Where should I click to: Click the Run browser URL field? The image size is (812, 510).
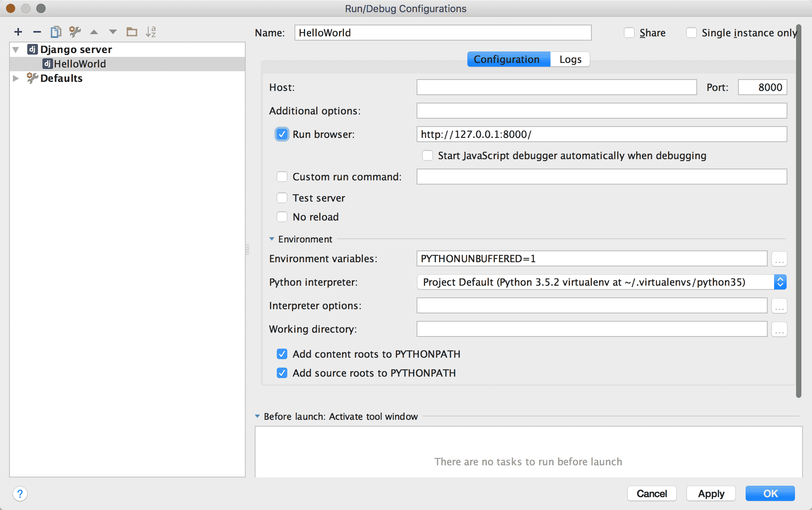[x=602, y=135]
